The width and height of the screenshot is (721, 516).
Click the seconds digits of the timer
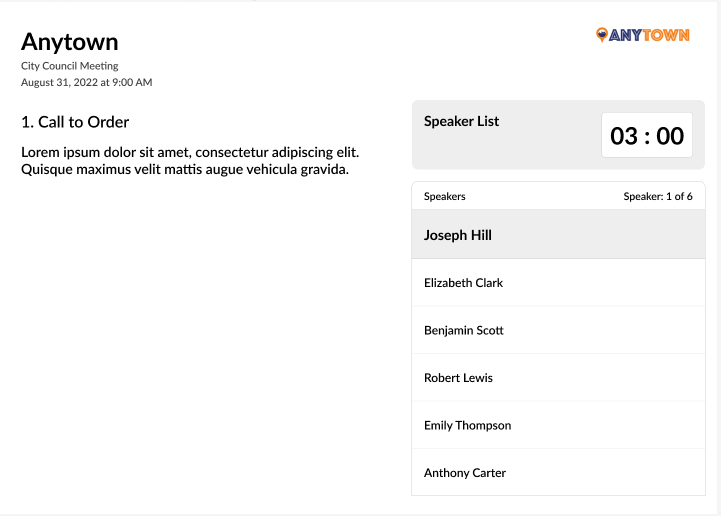coord(670,135)
